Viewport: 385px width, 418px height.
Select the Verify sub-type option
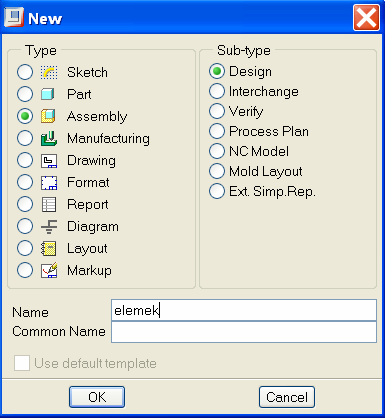tap(217, 111)
